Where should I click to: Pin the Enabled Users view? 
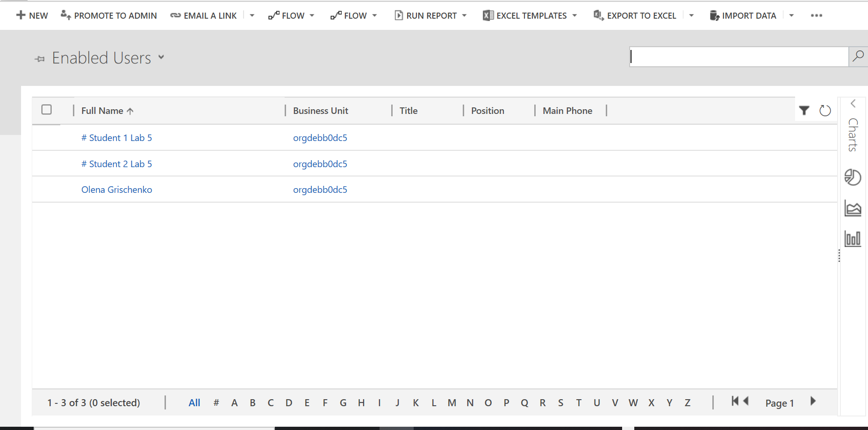[x=40, y=59]
